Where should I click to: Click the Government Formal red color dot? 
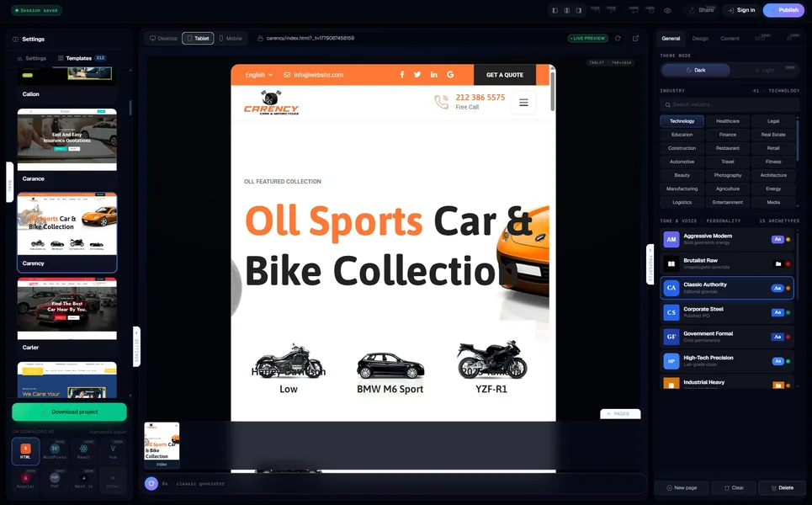click(x=788, y=337)
